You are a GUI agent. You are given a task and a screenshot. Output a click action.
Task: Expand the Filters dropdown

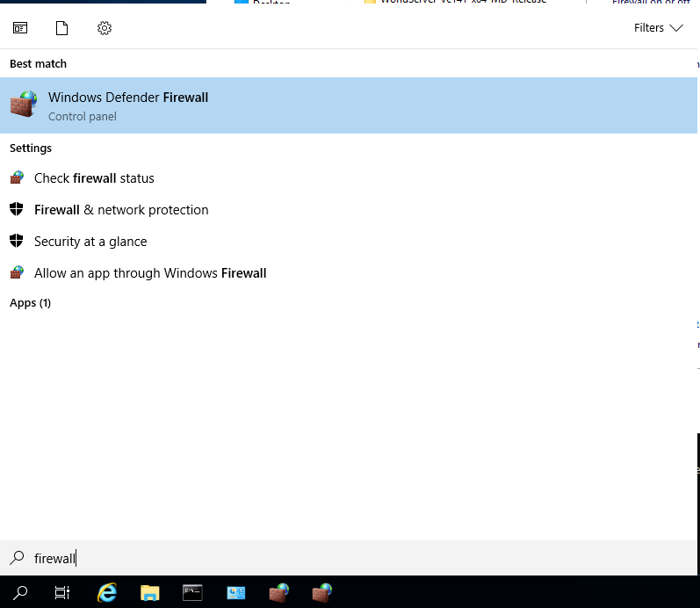[x=659, y=28]
